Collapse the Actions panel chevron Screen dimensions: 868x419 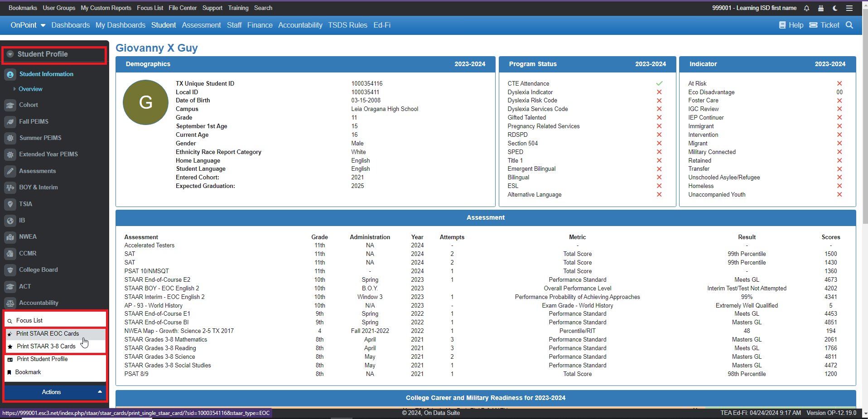100,392
